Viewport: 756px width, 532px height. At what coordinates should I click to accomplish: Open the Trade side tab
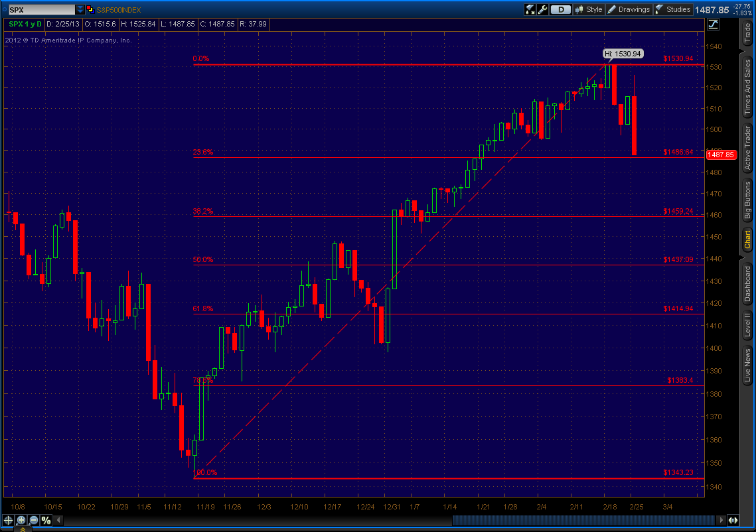[747, 33]
